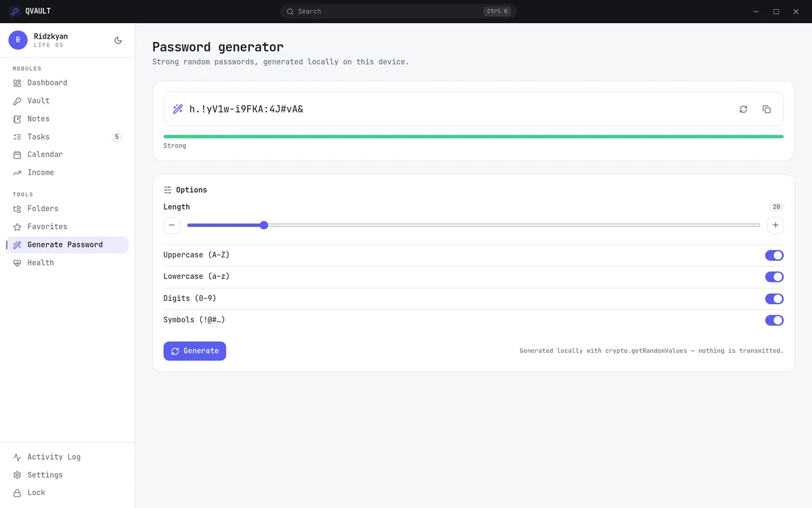Click the Options sliders icon
This screenshot has width=812, height=508.
point(168,190)
